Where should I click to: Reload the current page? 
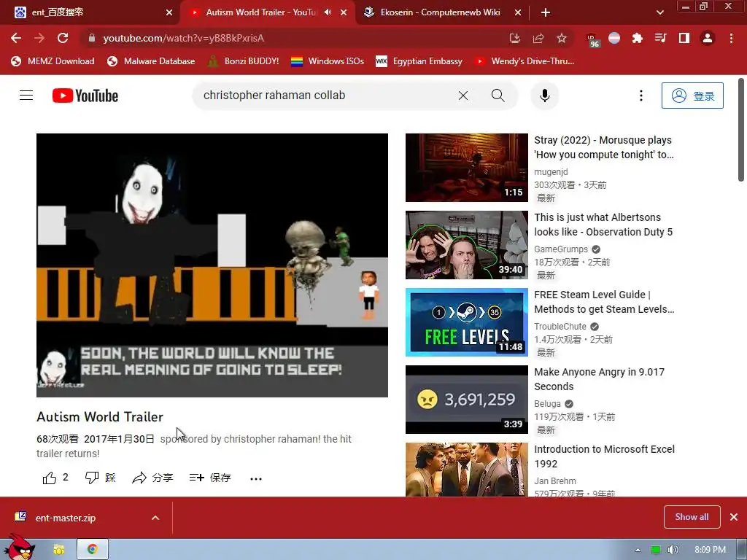point(63,38)
